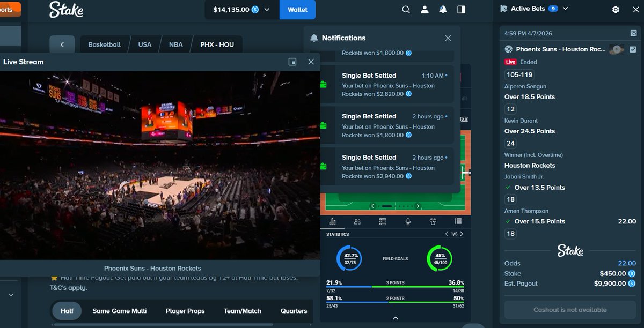The width and height of the screenshot is (644, 328).
Task: Select the Half market tab
Action: click(67, 311)
